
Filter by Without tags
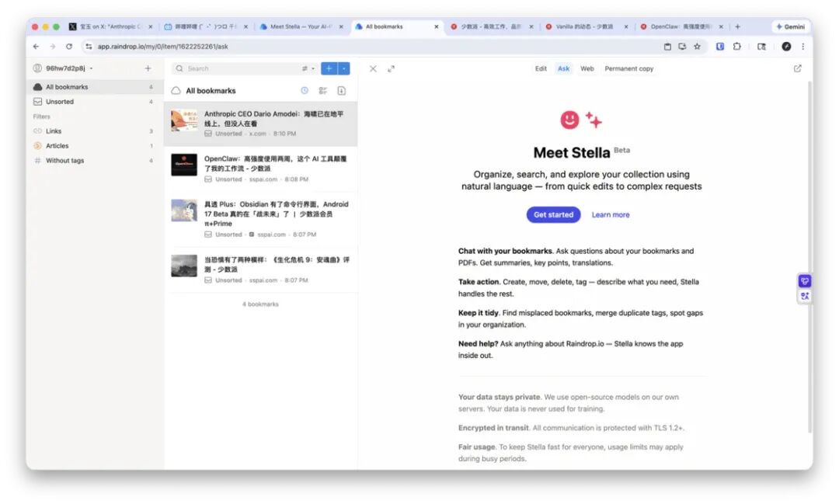(95, 161)
